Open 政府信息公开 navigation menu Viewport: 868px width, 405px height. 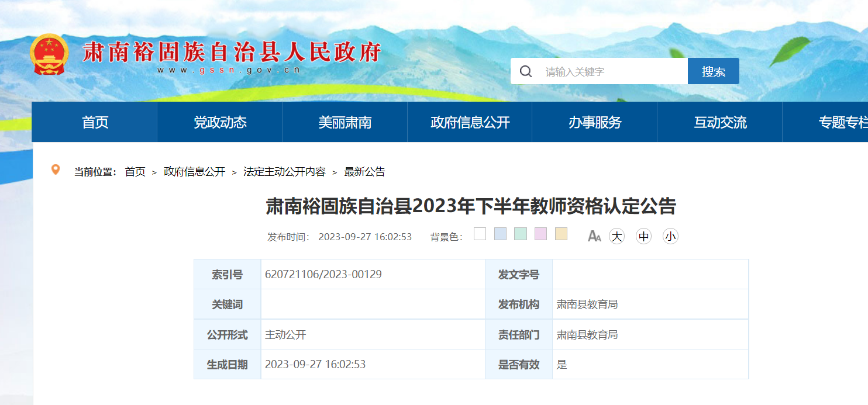point(470,122)
